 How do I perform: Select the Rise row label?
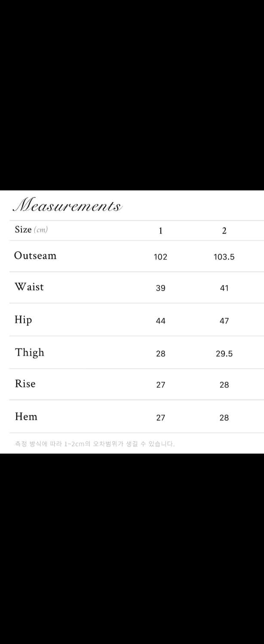point(25,384)
